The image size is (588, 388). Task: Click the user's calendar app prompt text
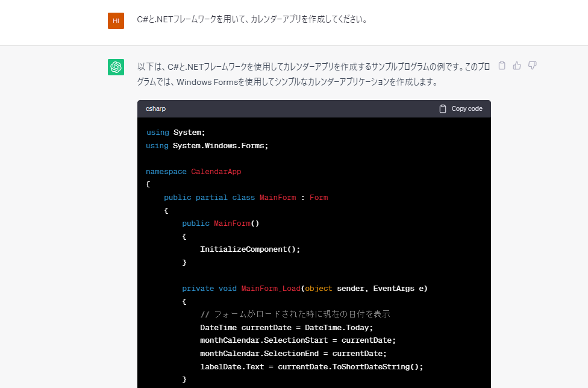(x=252, y=19)
